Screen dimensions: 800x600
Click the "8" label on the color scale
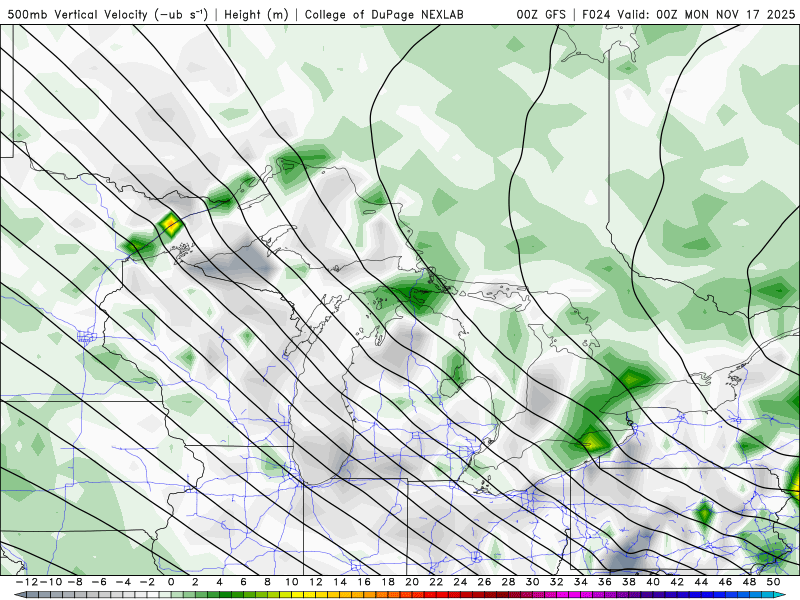tap(267, 582)
